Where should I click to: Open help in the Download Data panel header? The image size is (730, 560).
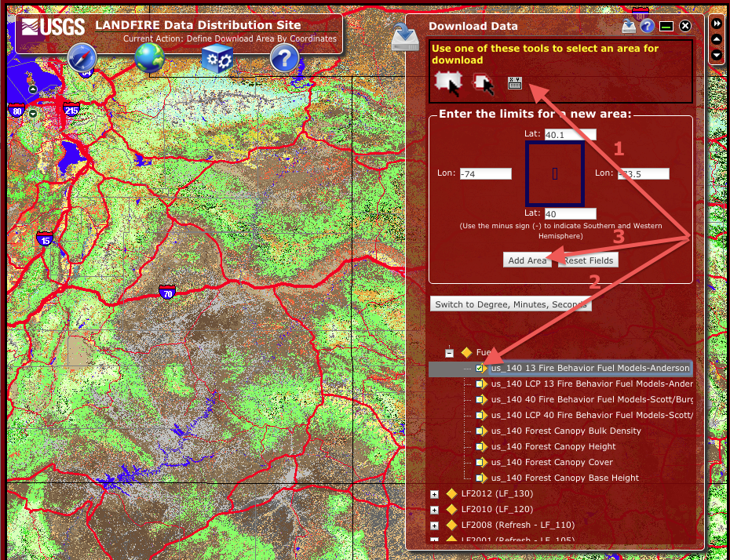(647, 26)
